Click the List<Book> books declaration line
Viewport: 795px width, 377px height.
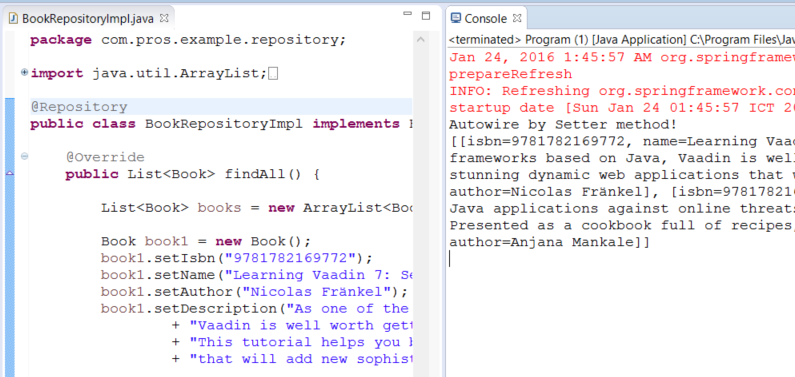click(x=258, y=208)
